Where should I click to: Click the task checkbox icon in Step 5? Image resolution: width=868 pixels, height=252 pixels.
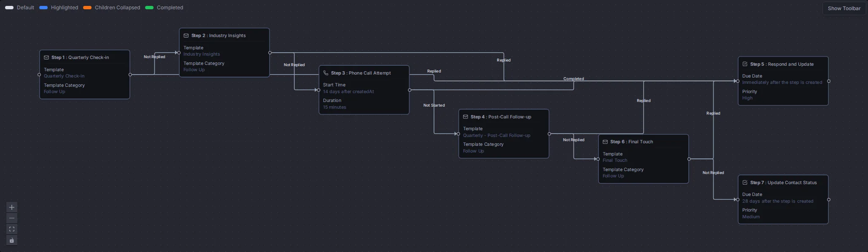pyautogui.click(x=745, y=64)
